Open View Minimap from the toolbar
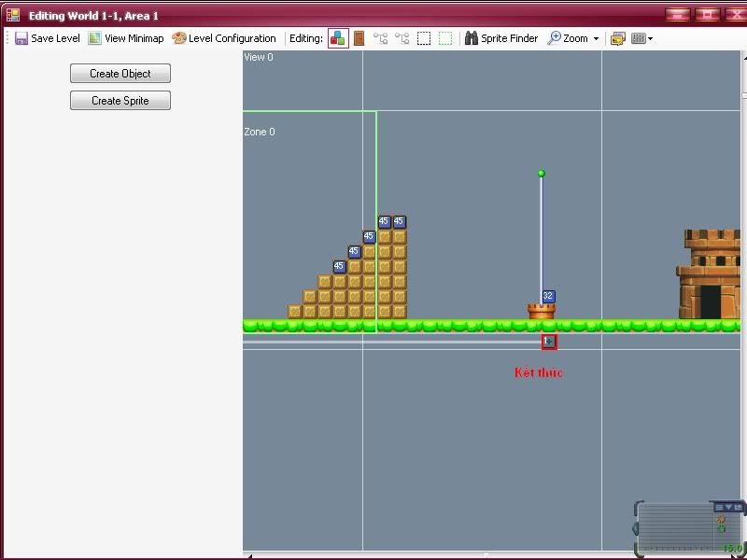 126,38
